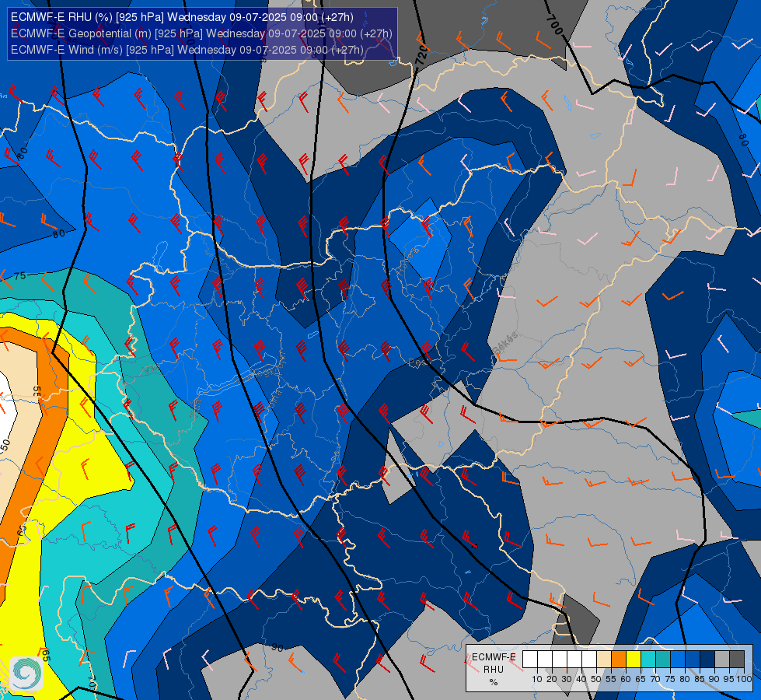Click the dark gray 95–100 legend swatch

click(737, 660)
